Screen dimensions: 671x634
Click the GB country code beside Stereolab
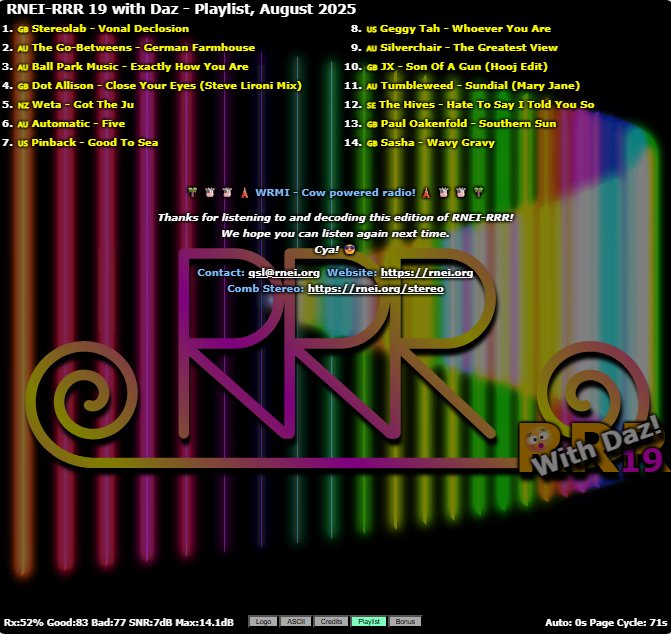pyautogui.click(x=23, y=30)
